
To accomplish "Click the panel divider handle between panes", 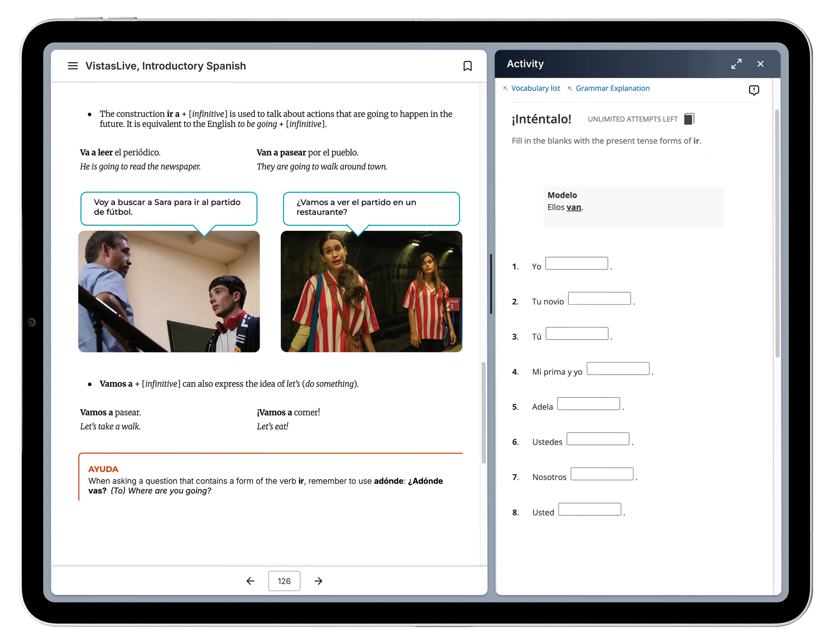I will click(x=491, y=284).
